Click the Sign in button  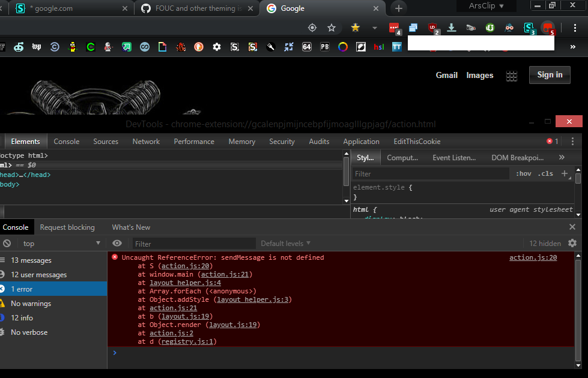coord(550,75)
